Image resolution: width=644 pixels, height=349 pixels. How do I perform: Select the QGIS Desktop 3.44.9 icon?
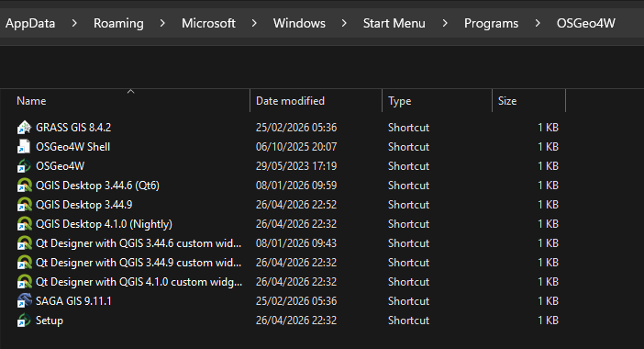[24, 205]
